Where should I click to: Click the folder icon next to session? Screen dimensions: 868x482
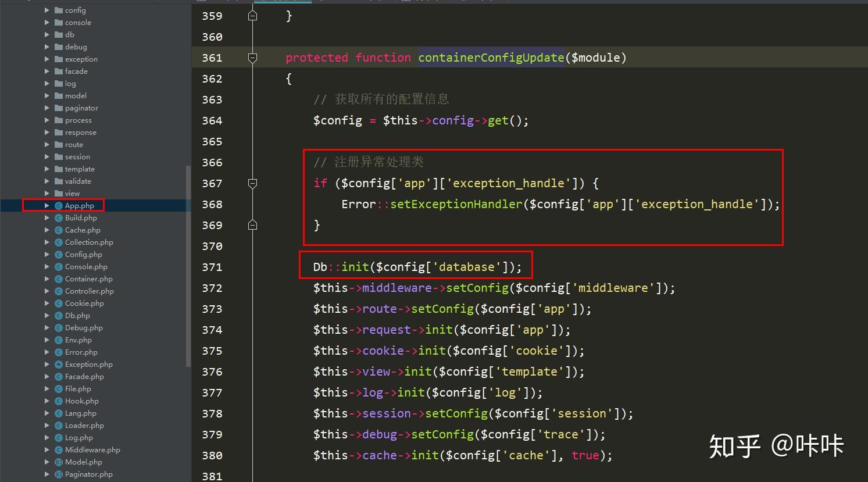pos(58,156)
